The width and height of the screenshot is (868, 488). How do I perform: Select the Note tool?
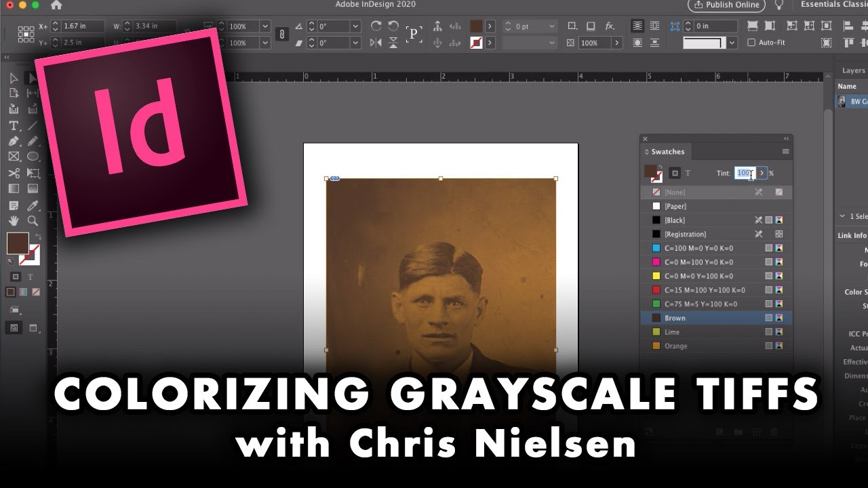pyautogui.click(x=14, y=205)
